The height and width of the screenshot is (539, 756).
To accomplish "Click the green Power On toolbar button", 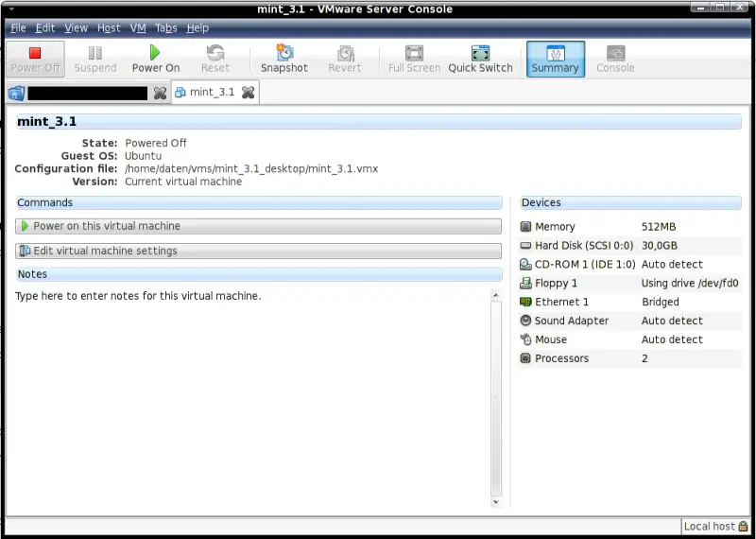I will tap(156, 59).
